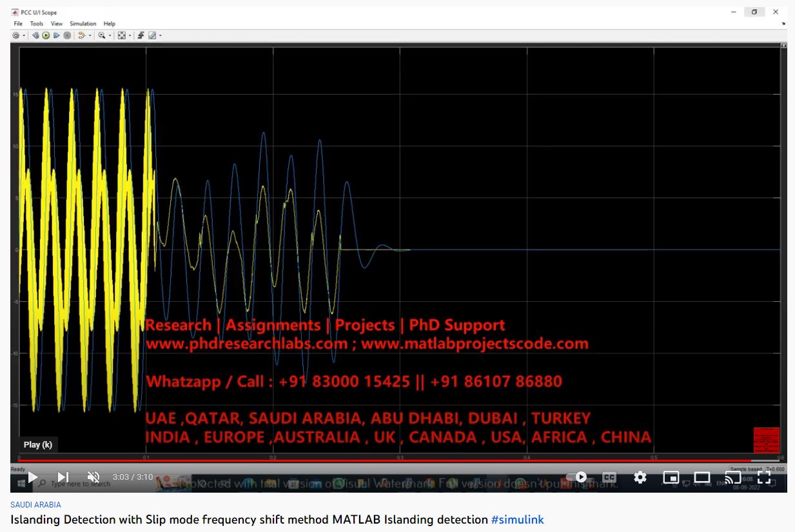Expand the zoom tool dropdown arrow

pyautogui.click(x=110, y=35)
